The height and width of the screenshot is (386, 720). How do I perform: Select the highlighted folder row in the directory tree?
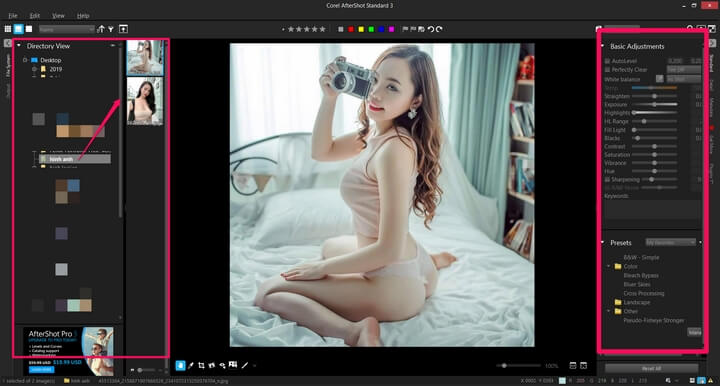tap(74, 159)
